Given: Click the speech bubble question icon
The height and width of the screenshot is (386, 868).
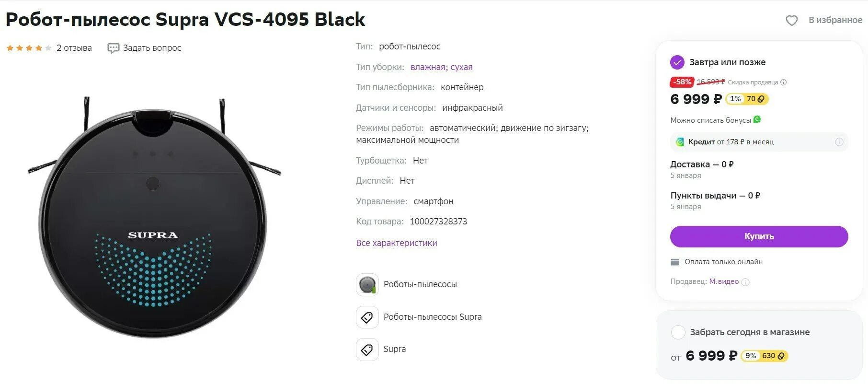Looking at the screenshot, I should (113, 48).
